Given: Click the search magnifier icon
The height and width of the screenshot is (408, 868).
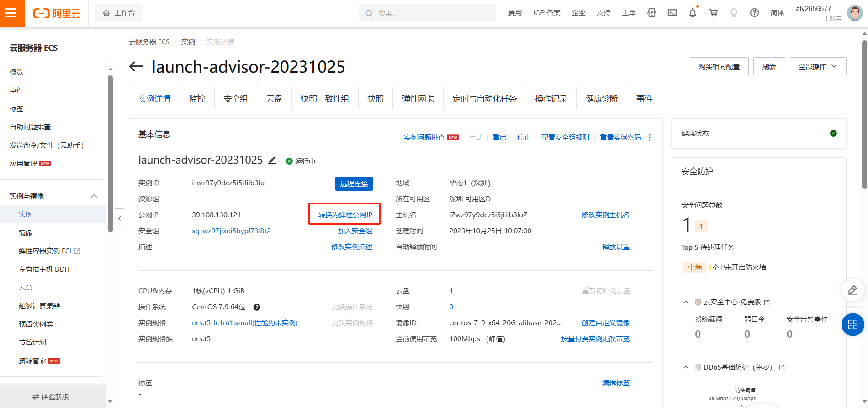Looking at the screenshot, I should tap(369, 13).
